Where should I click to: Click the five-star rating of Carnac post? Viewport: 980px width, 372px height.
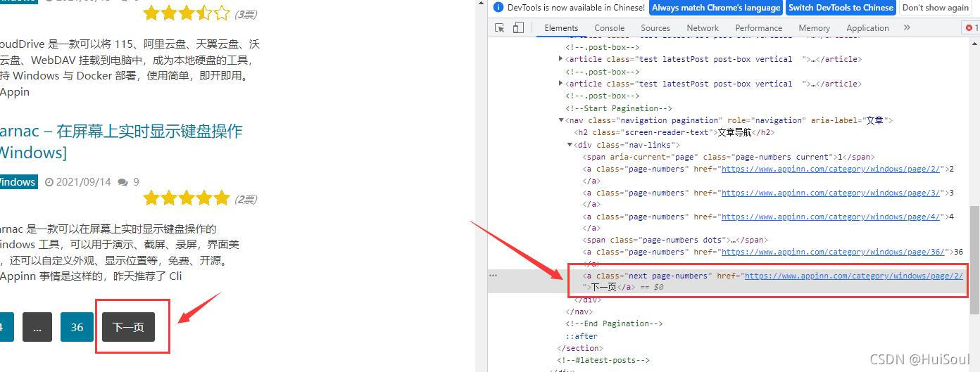[186, 198]
